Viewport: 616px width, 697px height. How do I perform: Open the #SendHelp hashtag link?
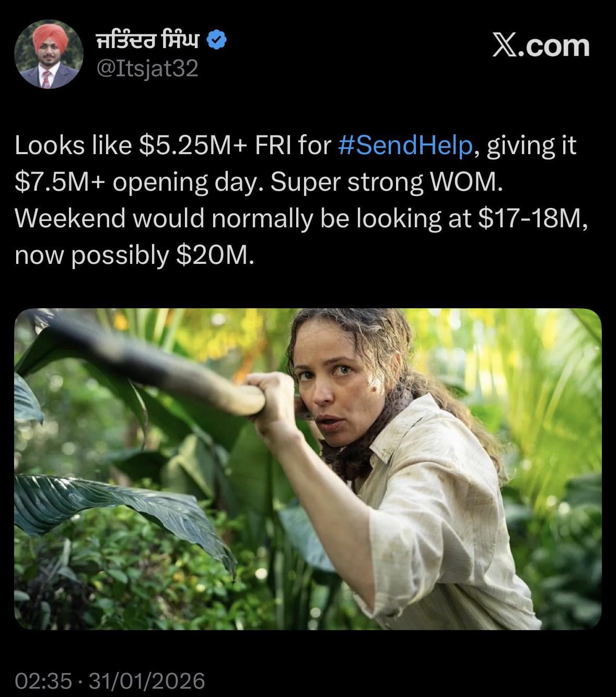pyautogui.click(x=405, y=146)
